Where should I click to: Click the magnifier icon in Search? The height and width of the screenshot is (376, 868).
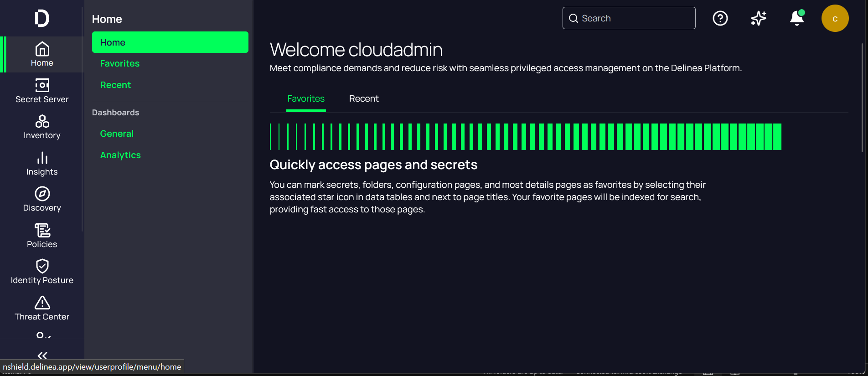point(573,18)
